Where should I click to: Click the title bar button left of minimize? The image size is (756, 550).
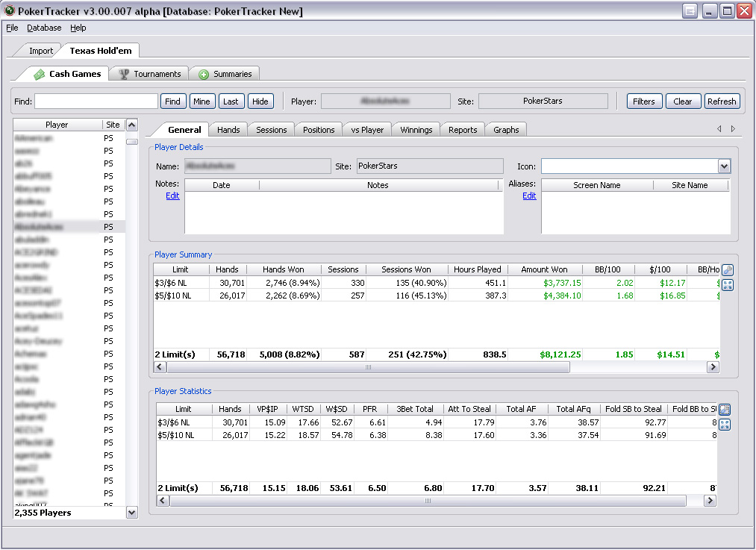click(x=690, y=10)
